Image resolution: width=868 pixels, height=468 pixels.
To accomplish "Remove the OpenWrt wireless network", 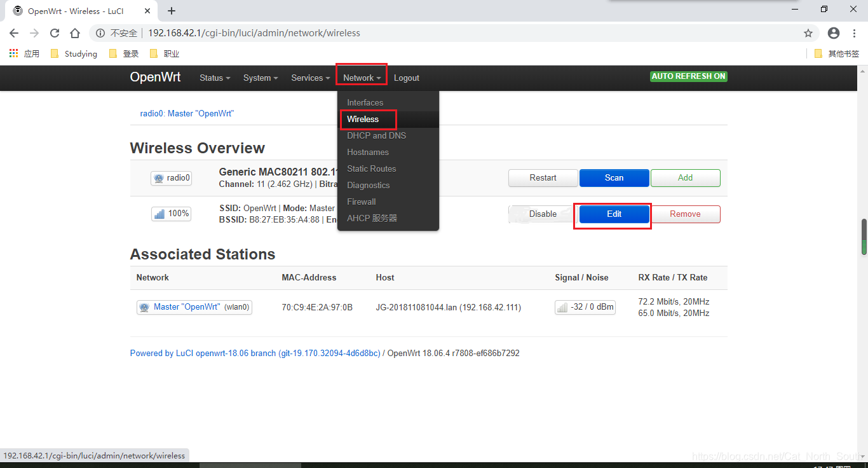I will pyautogui.click(x=686, y=214).
